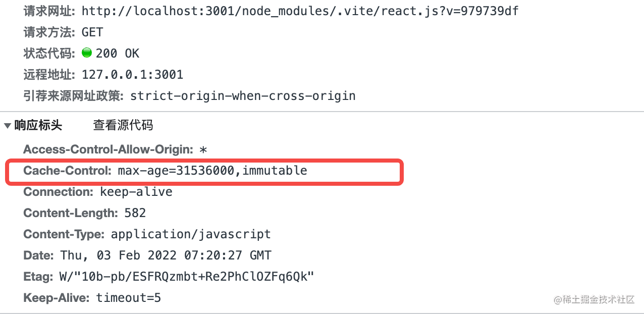Open the 查看源代码 link
The width and height of the screenshot is (644, 314).
coord(123,125)
